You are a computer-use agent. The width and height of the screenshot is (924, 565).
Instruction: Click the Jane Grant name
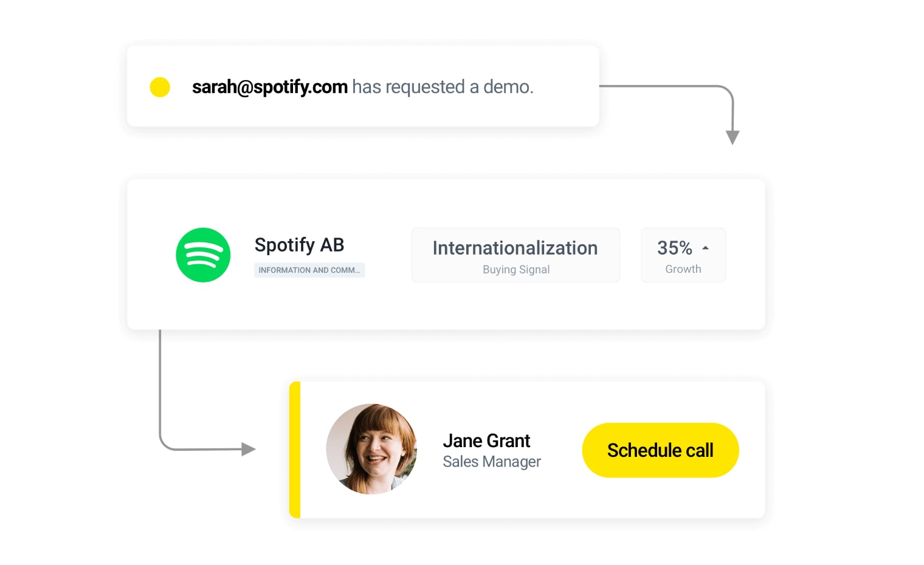coord(486,440)
